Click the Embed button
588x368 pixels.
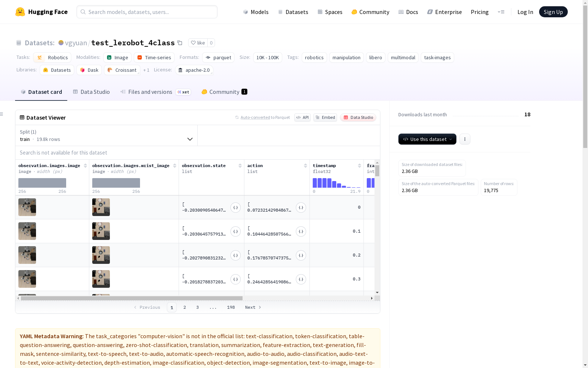[x=325, y=117]
